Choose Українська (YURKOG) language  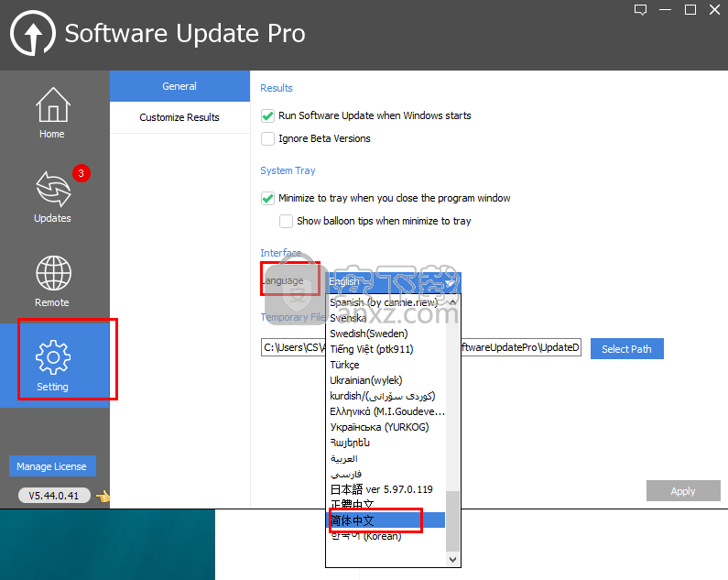tap(386, 427)
